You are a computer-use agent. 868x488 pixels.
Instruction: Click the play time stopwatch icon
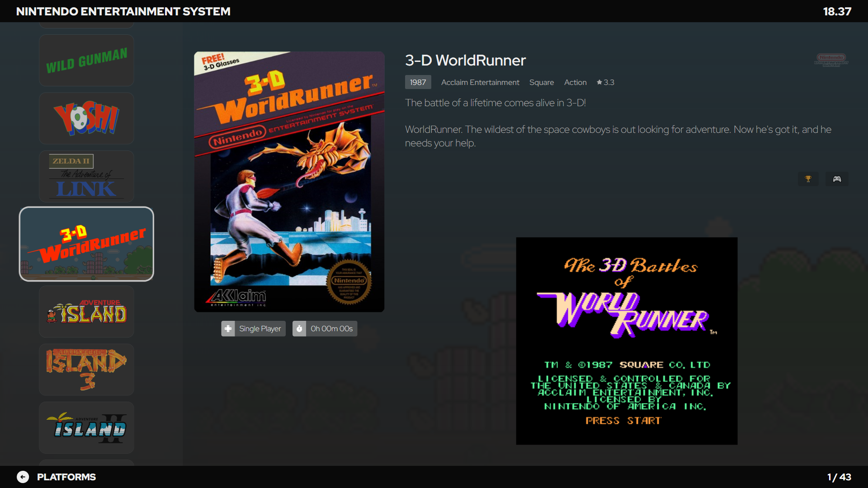click(x=299, y=328)
